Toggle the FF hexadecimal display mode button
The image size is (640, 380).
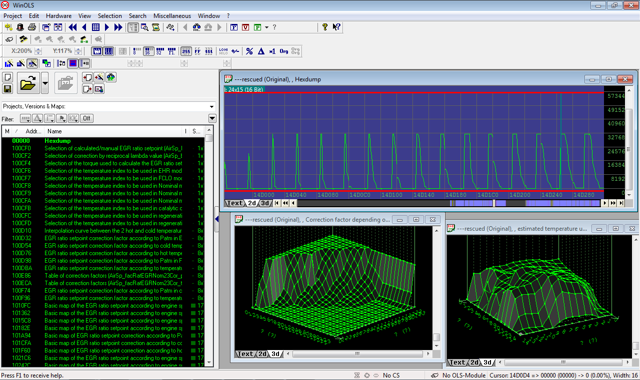[198, 51]
